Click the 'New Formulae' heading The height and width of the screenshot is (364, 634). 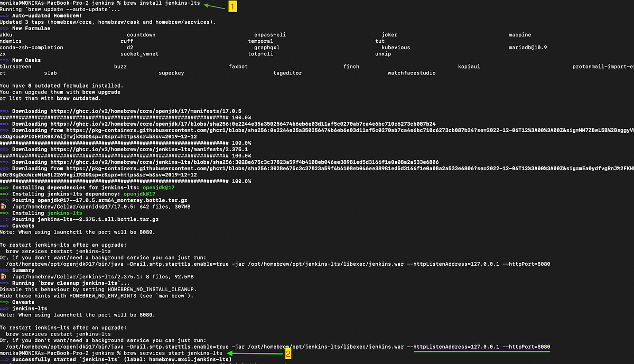coord(31,29)
